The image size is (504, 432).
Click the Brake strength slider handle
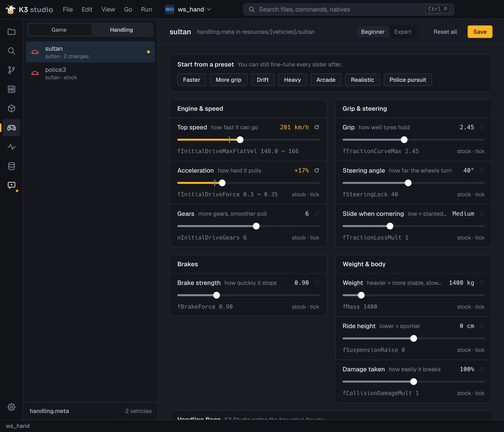click(217, 295)
